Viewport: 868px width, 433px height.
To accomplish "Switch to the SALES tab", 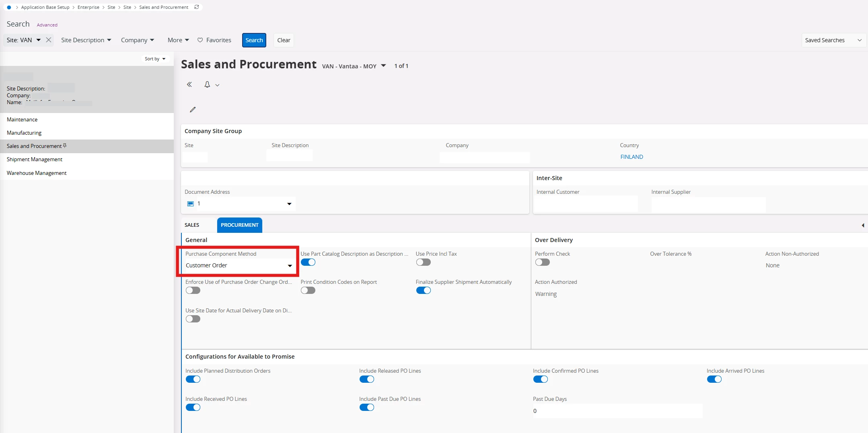I will click(192, 225).
